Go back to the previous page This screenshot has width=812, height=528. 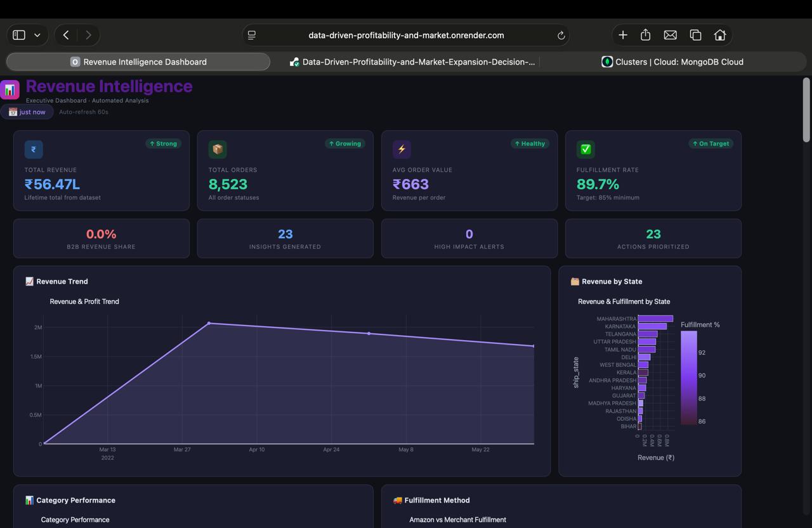66,35
